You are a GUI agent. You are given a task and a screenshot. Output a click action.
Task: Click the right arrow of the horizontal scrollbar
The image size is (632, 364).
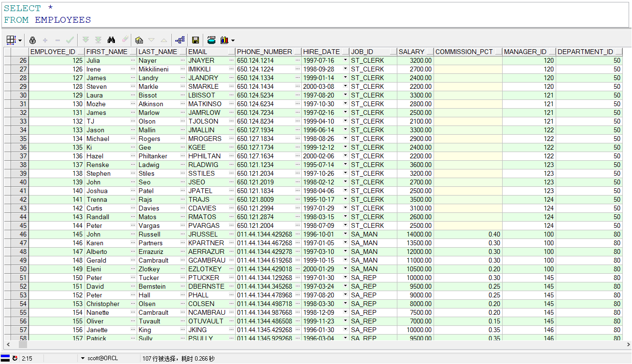(628, 345)
